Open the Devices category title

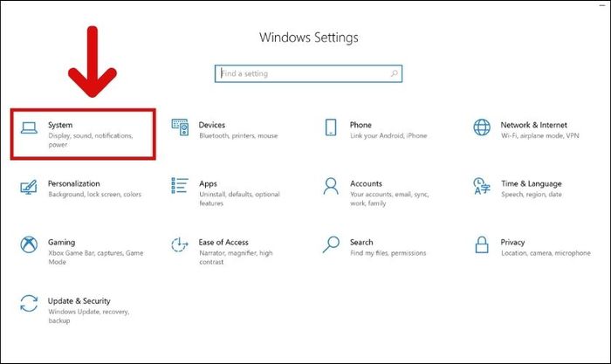point(211,125)
